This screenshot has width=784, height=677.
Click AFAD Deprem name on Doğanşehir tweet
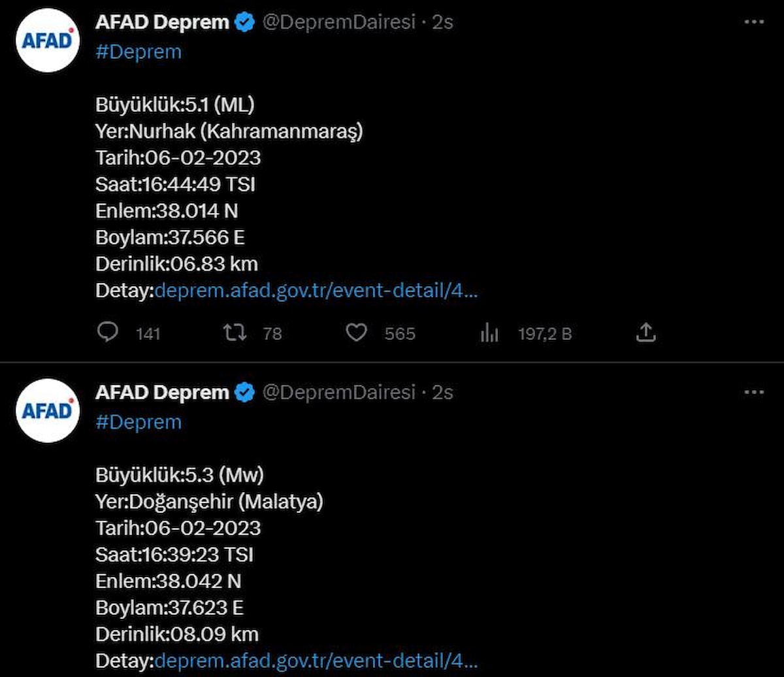[x=162, y=393]
